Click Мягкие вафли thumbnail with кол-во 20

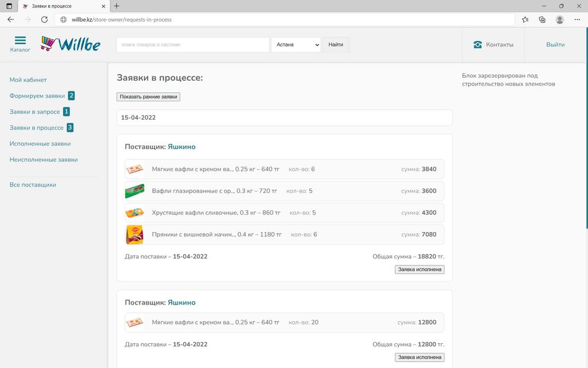(135, 323)
